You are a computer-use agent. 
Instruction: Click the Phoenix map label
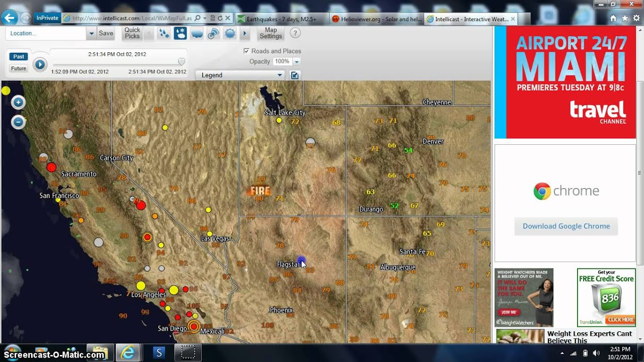point(281,310)
